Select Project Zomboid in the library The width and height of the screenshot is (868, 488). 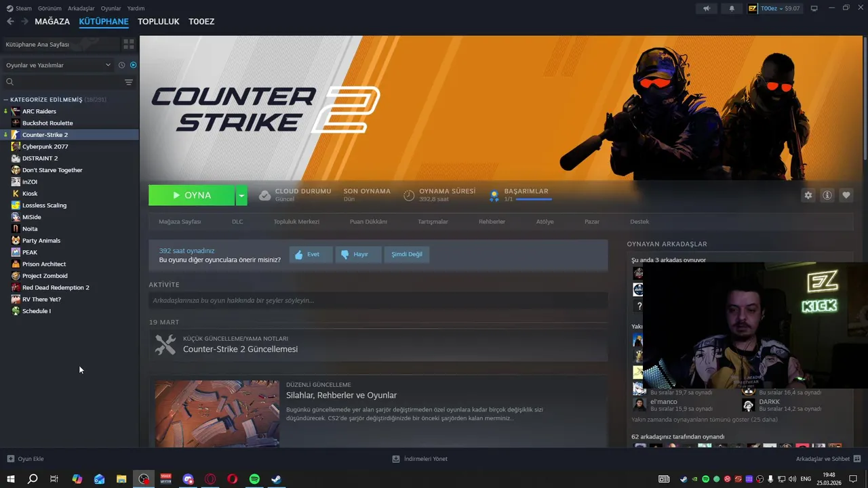45,276
